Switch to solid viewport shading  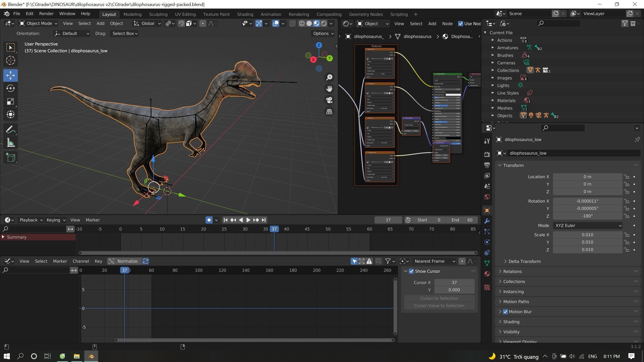coord(309,23)
